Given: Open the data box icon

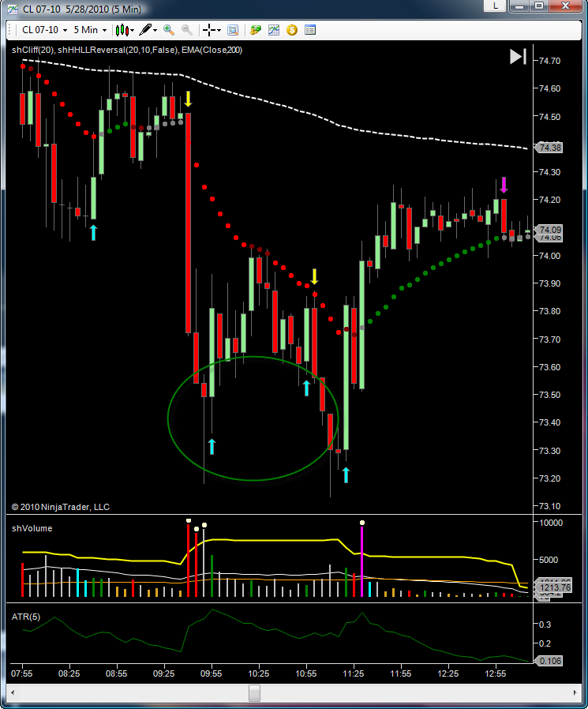Looking at the screenshot, I should 233,30.
